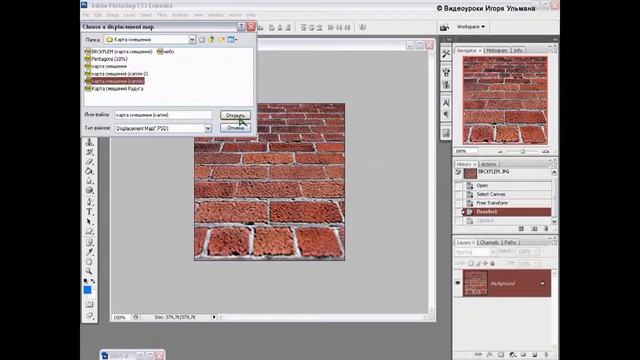Open the layer Opacity dropdown
Viewport: 640px width, 360px height.
click(528, 252)
